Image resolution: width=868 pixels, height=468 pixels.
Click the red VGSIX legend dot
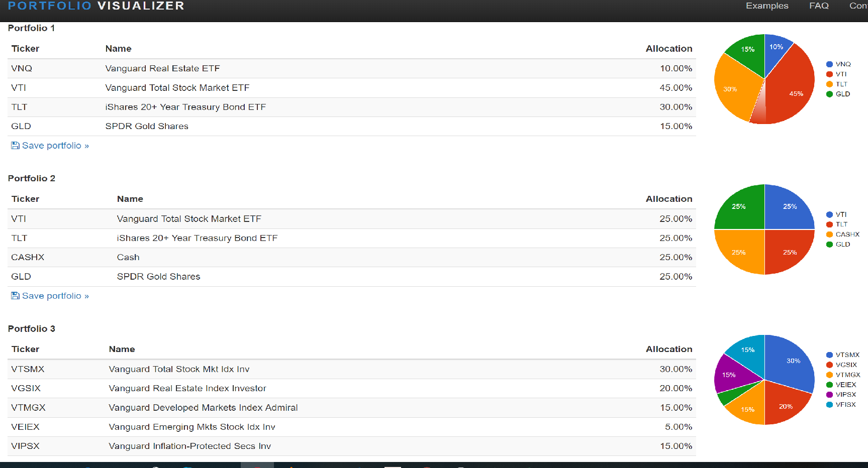[x=829, y=365]
